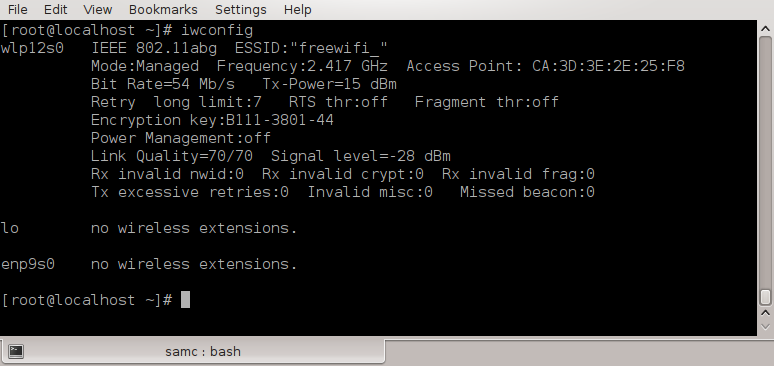Click the Access Point MAC address
The height and width of the screenshot is (366, 774).
(x=608, y=66)
